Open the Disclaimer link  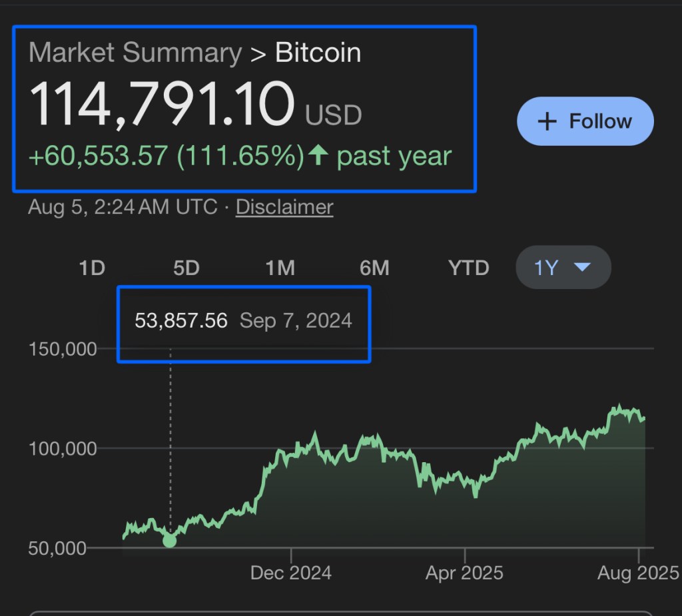284,207
